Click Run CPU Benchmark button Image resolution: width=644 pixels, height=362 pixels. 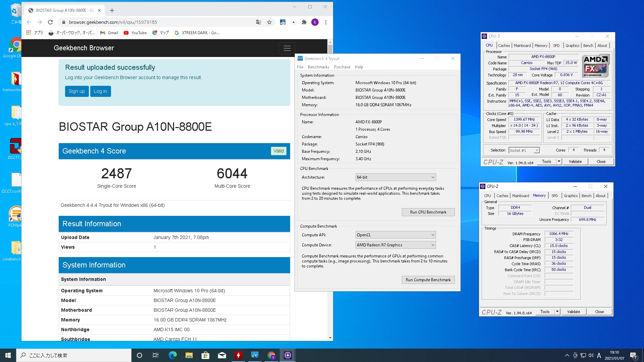click(428, 212)
